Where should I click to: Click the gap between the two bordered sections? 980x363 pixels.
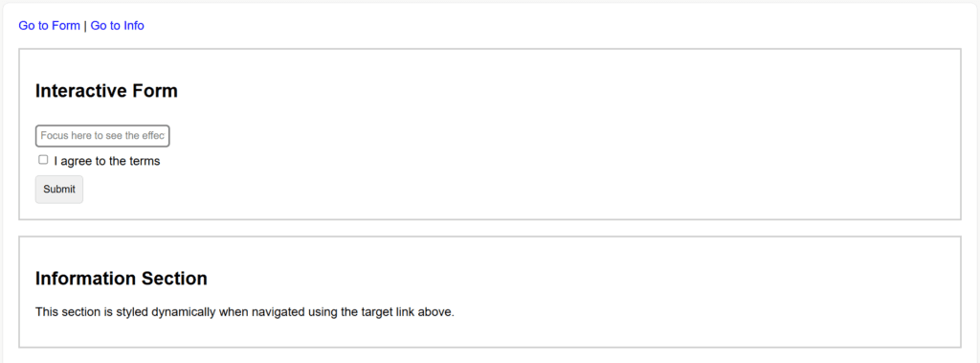click(490, 228)
